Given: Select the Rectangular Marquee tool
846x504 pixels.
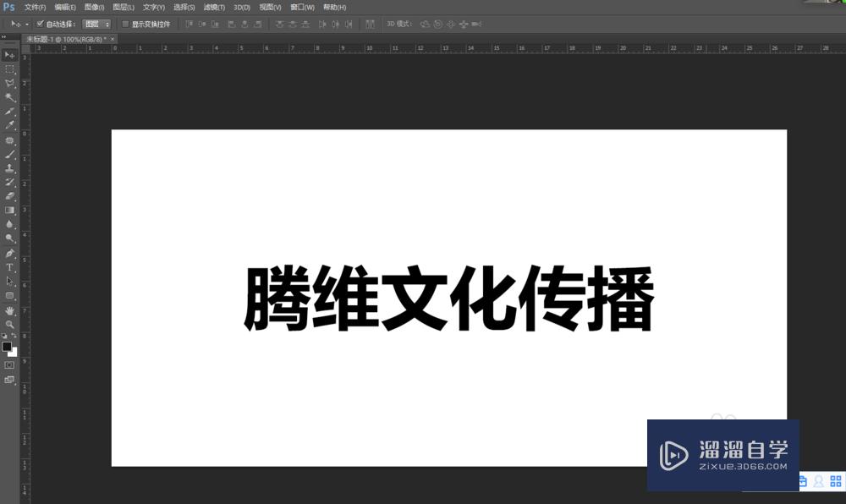Looking at the screenshot, I should click(9, 69).
